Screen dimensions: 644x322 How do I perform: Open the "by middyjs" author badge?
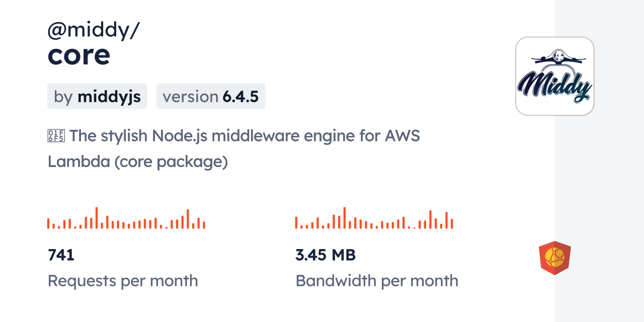pyautogui.click(x=97, y=96)
